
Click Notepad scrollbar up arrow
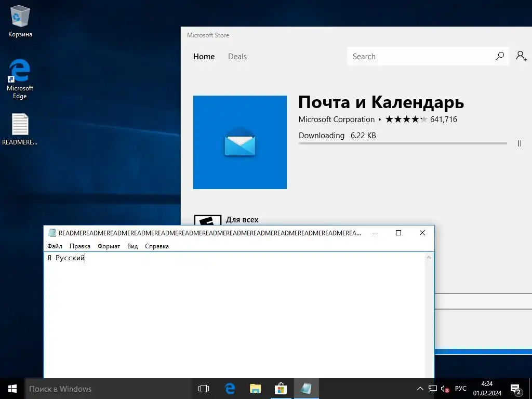[429, 258]
